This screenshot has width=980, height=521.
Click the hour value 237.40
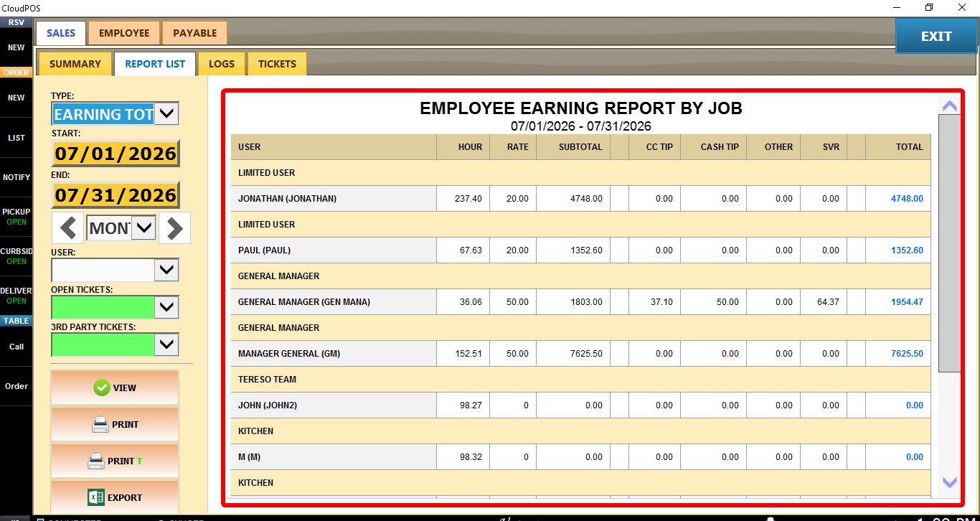tap(468, 199)
